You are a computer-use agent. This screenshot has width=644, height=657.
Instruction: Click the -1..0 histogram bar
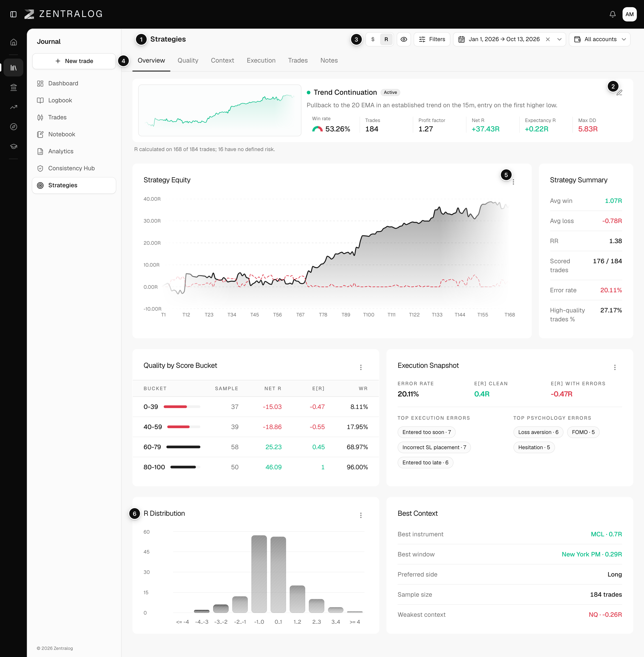(x=259, y=574)
